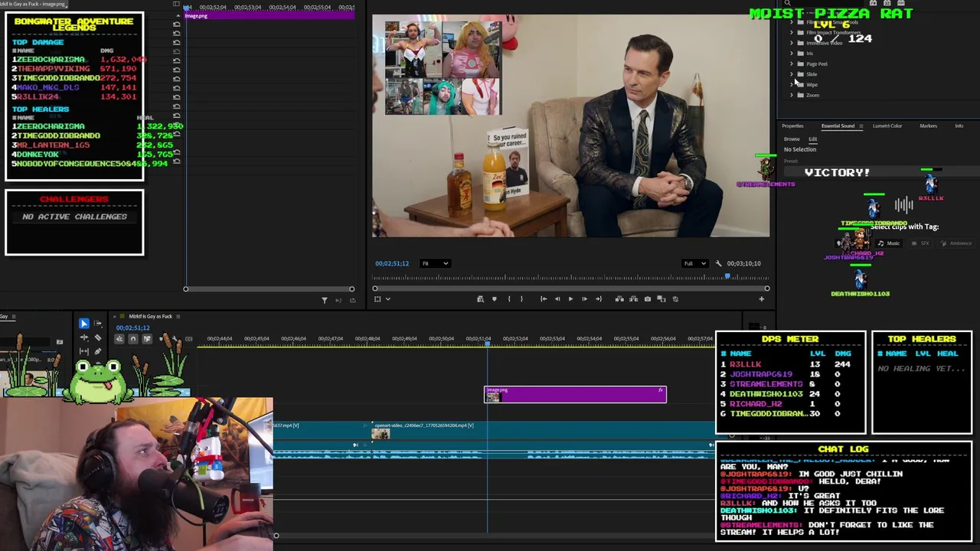Image resolution: width=980 pixels, height=551 pixels.
Task: Toggle the Music audio type
Action: [889, 243]
